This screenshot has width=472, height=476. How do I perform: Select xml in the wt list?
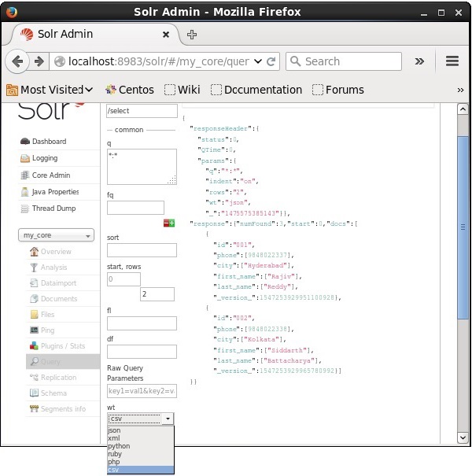click(141, 438)
